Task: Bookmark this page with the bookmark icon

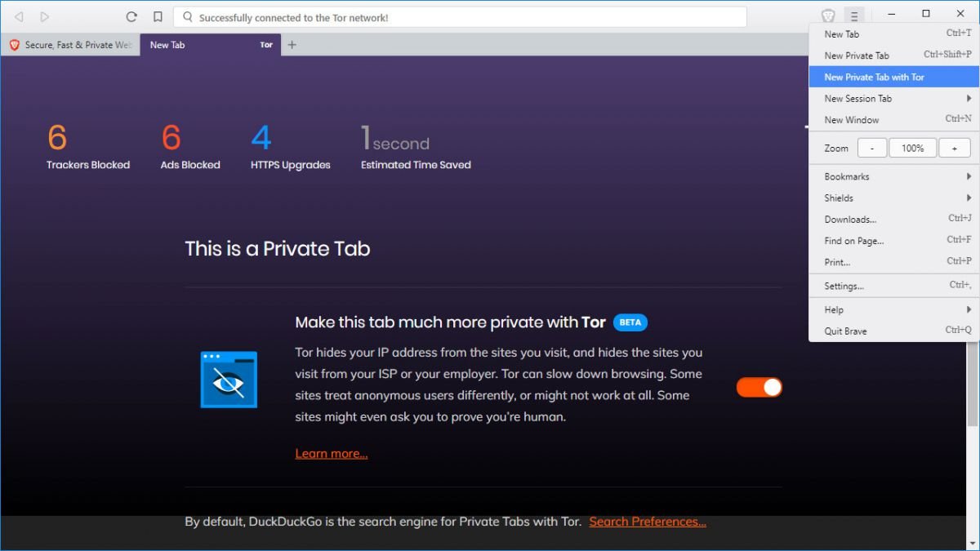Action: click(158, 16)
